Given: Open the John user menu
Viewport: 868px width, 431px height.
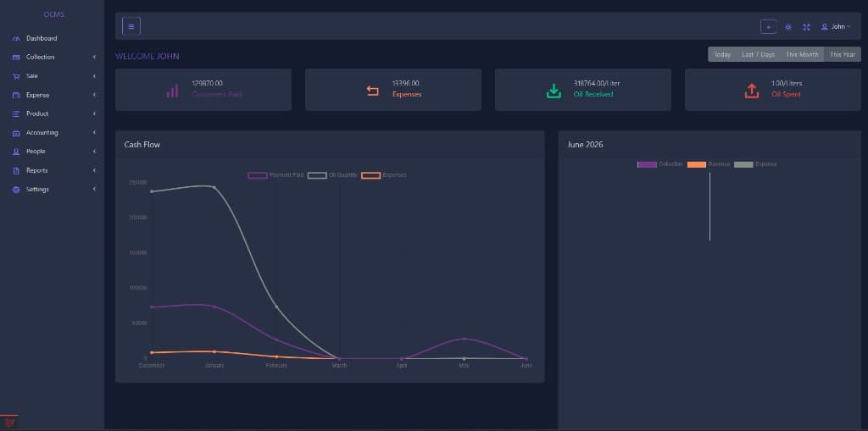Looking at the screenshot, I should tap(836, 26).
